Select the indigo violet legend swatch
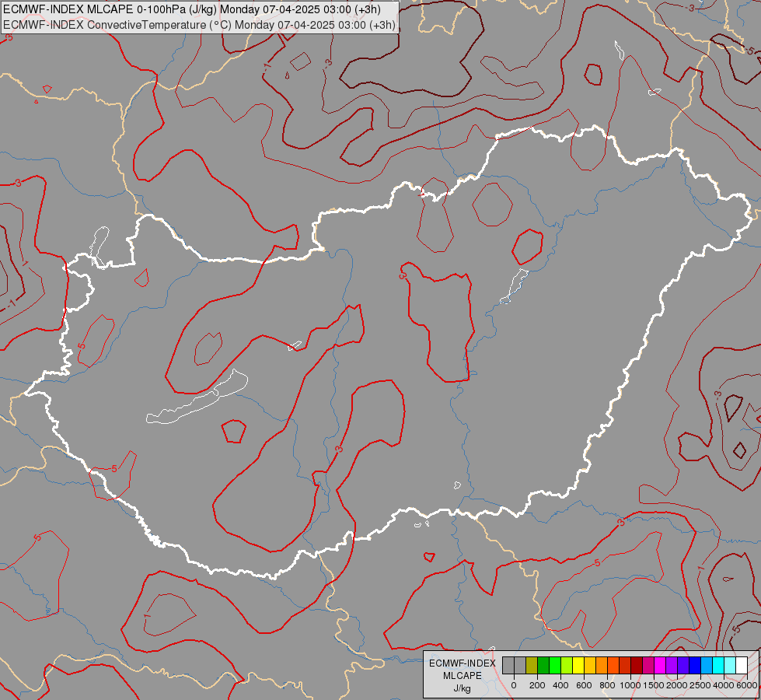The width and height of the screenshot is (761, 700). pyautogui.click(x=684, y=665)
